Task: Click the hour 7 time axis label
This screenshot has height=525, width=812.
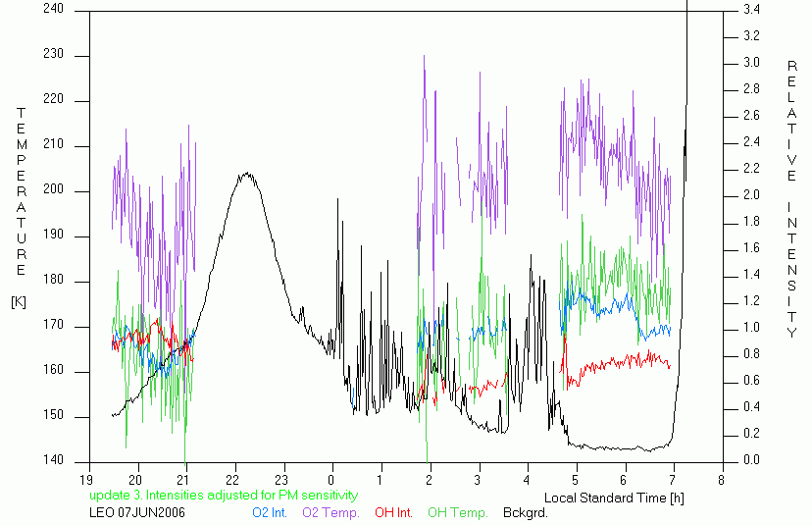Action: (x=673, y=480)
